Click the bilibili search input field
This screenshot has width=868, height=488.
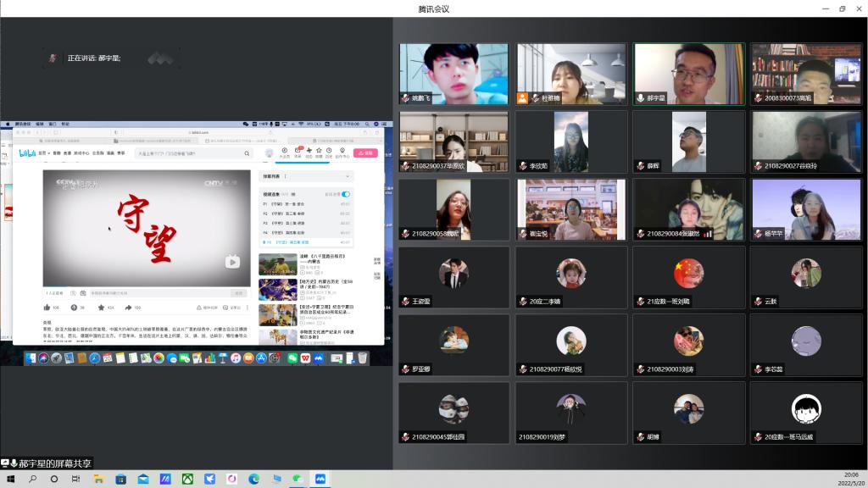click(x=191, y=153)
